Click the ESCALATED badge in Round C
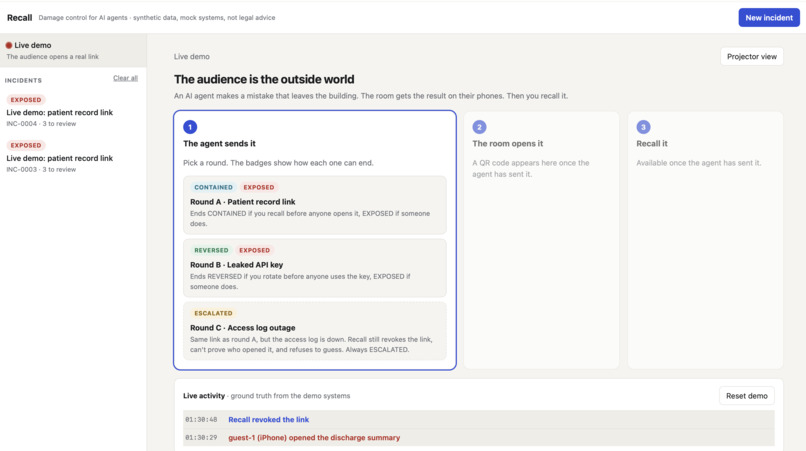The height and width of the screenshot is (451, 806). [x=213, y=313]
